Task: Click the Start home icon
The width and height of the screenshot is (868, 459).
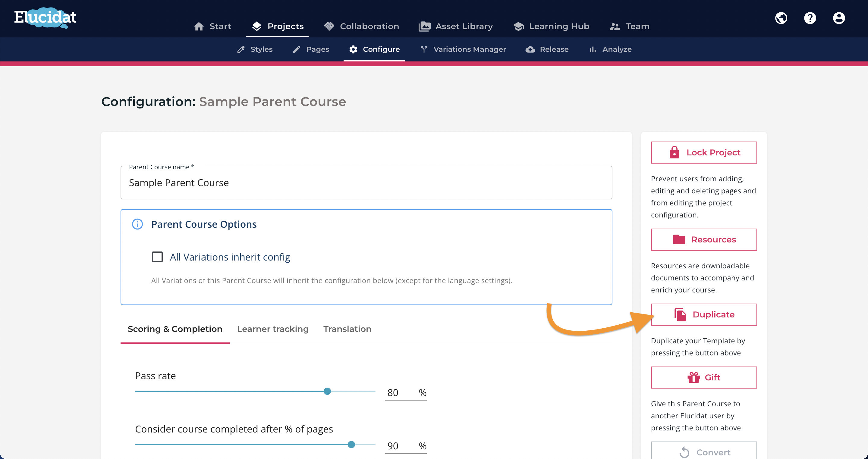Action: 199,26
